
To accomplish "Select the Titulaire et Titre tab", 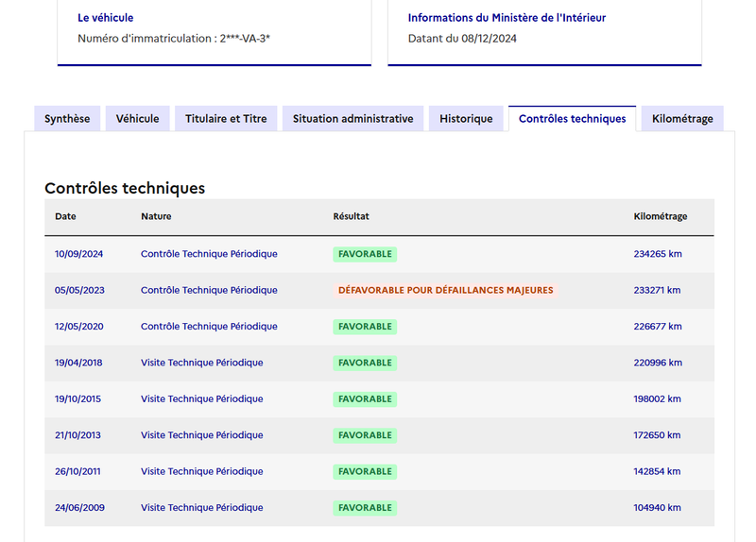I will click(226, 119).
